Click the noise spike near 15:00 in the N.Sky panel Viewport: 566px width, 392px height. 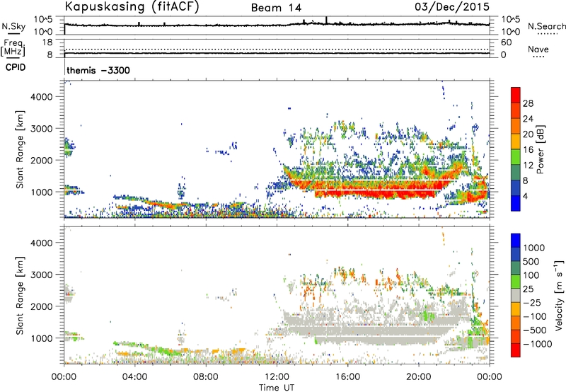pyautogui.click(x=326, y=21)
